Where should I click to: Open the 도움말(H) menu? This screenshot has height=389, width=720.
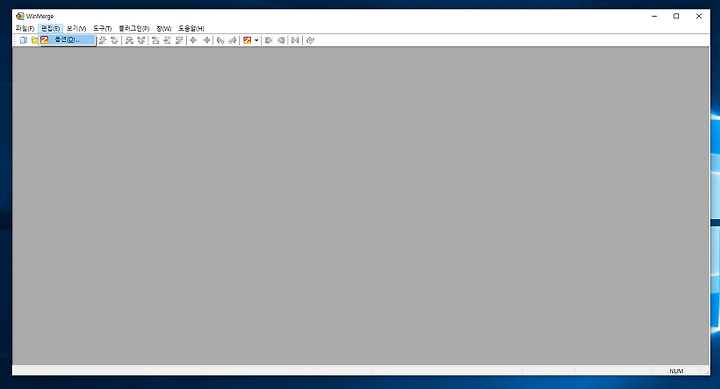[x=191, y=28]
